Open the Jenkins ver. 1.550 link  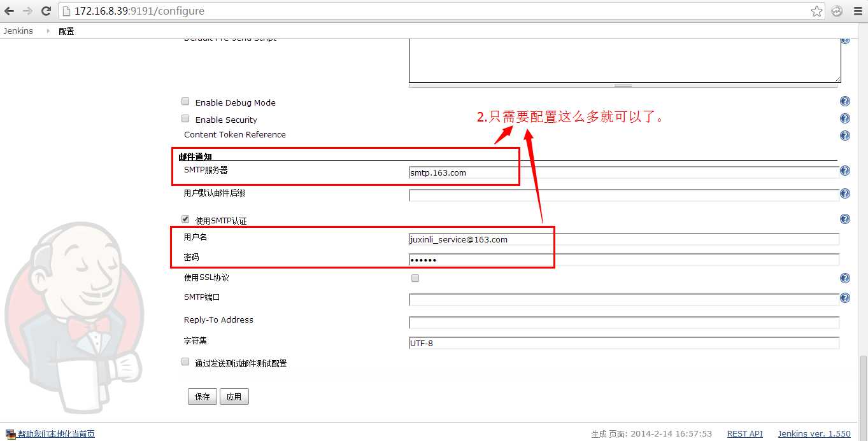(x=814, y=433)
